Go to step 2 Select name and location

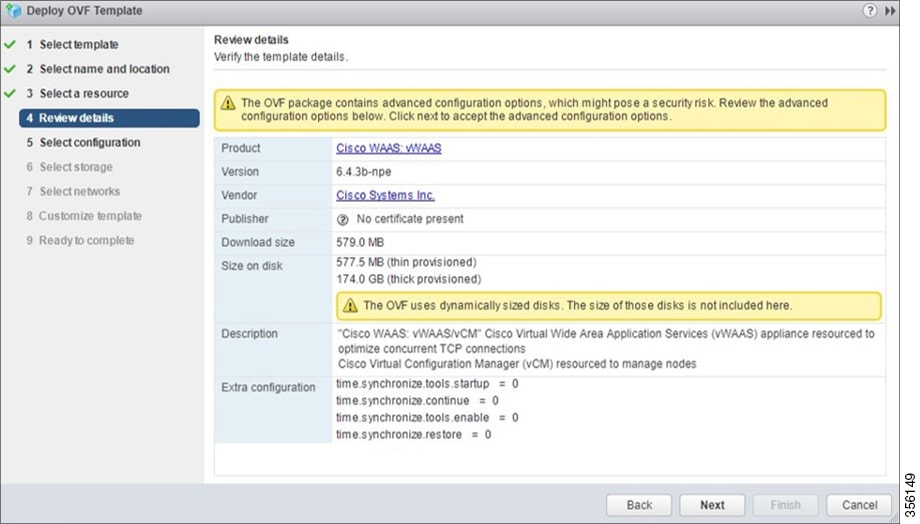[97, 69]
